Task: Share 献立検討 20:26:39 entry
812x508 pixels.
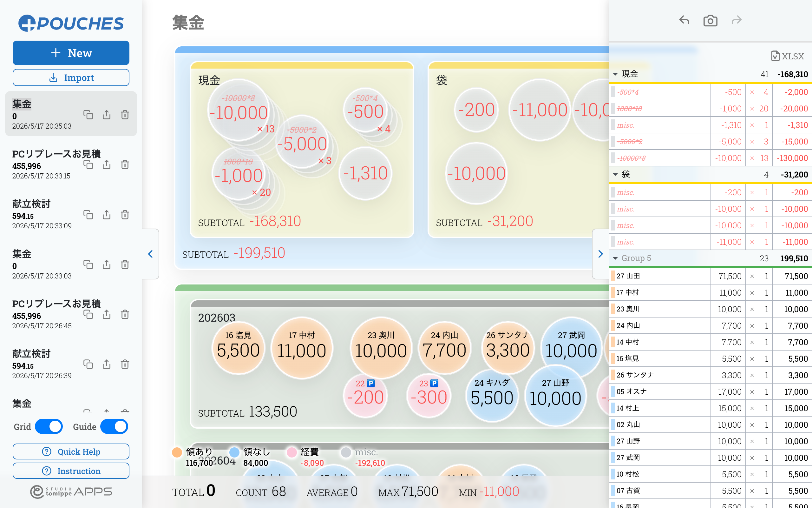Action: pos(106,364)
